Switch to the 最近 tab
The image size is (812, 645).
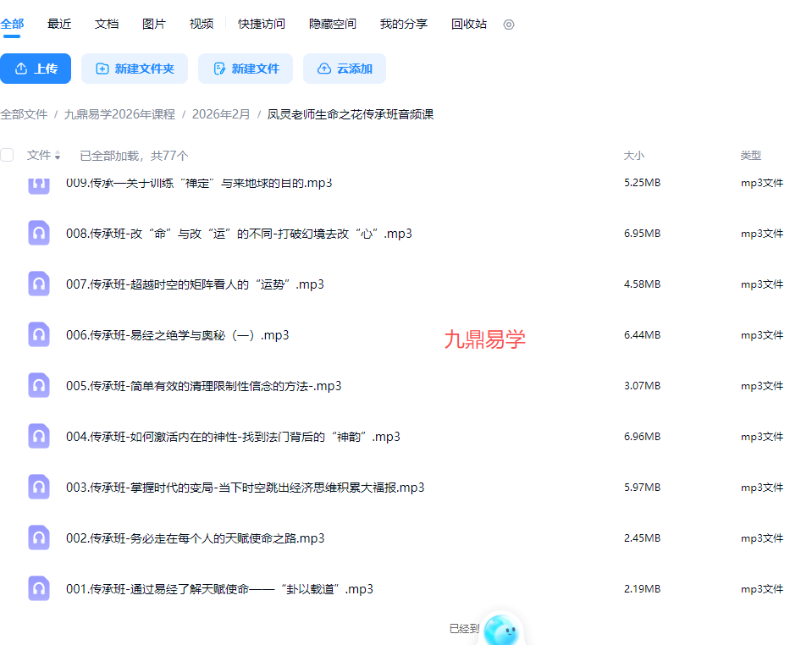(x=59, y=24)
